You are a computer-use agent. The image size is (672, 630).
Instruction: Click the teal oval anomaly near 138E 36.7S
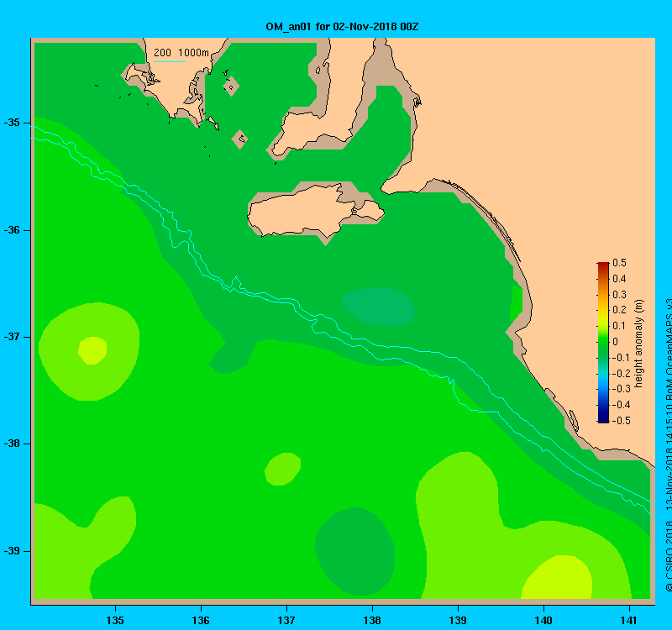379,307
